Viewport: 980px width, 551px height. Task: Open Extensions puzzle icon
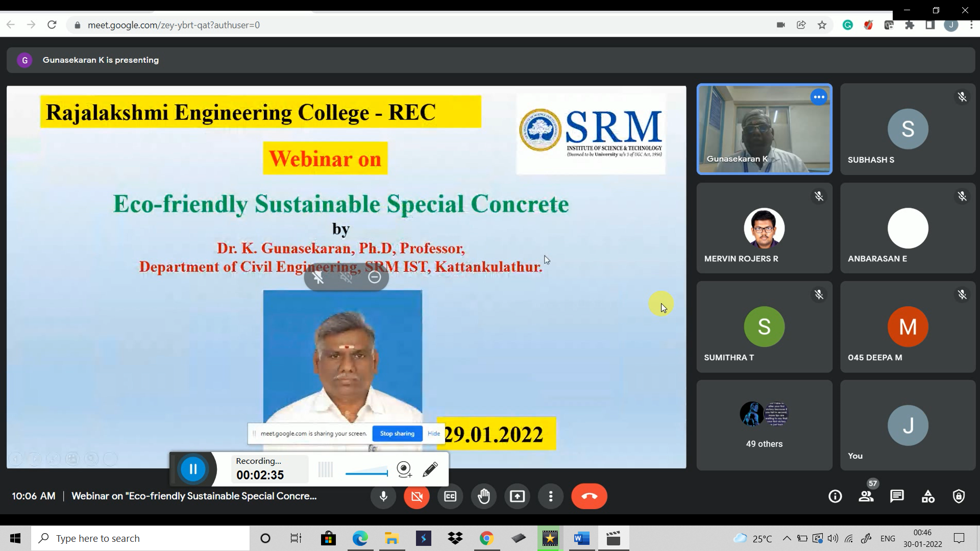[x=910, y=25]
